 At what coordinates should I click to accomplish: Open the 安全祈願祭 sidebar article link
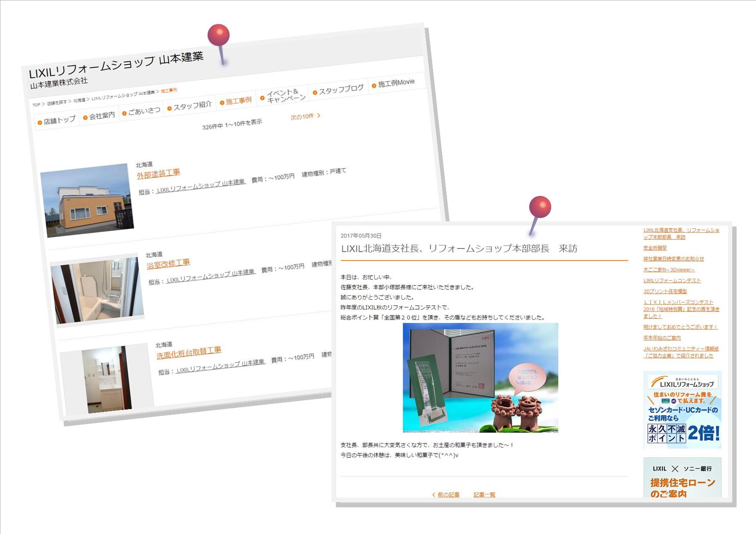(x=655, y=248)
